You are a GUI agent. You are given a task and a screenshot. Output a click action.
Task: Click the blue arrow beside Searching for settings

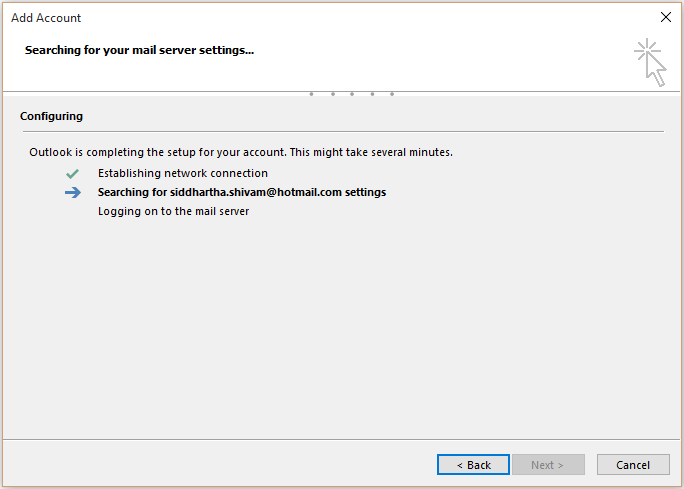tap(73, 192)
